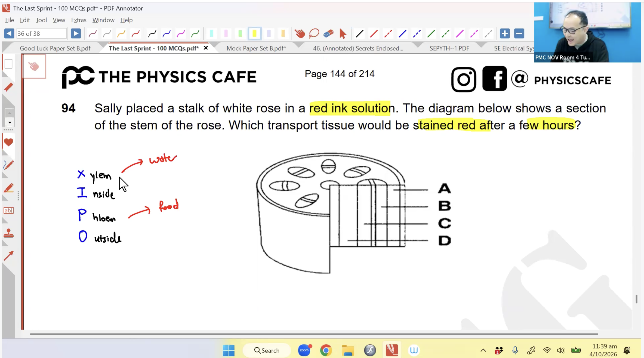This screenshot has width=644, height=358.
Task: Choose the solid red line tool
Action: click(x=374, y=34)
